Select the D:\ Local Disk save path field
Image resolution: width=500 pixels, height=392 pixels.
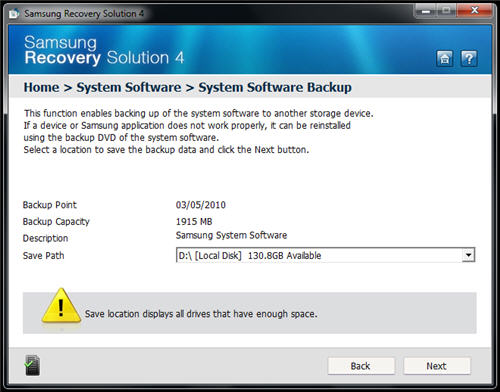tap(325, 255)
